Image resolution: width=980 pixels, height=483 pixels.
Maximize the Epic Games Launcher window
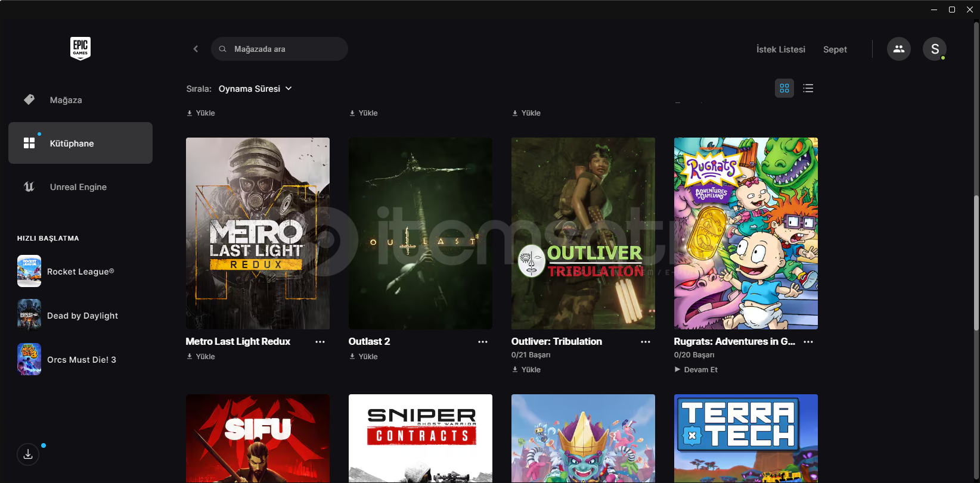pyautogui.click(x=952, y=10)
